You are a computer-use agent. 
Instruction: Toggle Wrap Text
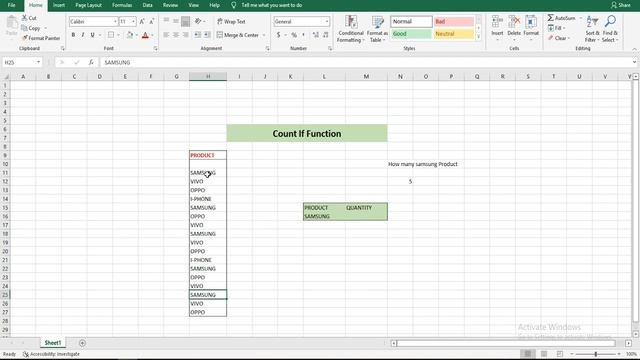[231, 21]
